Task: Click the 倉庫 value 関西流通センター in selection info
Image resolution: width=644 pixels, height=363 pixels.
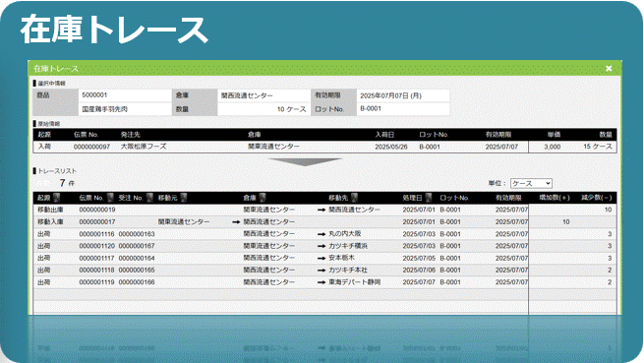Action: (x=247, y=95)
